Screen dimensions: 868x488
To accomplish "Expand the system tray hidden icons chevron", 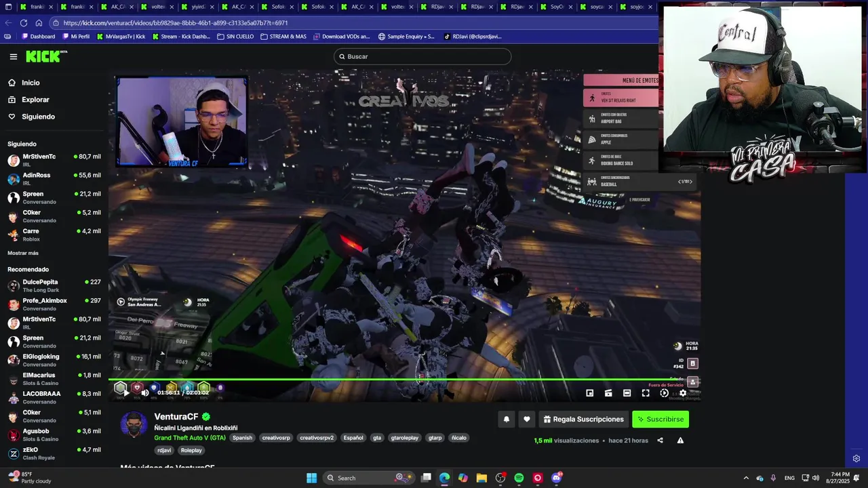I will (x=746, y=478).
